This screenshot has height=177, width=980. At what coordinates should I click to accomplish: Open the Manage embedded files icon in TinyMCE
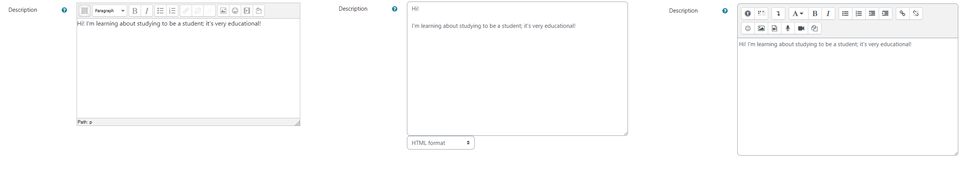tap(259, 11)
